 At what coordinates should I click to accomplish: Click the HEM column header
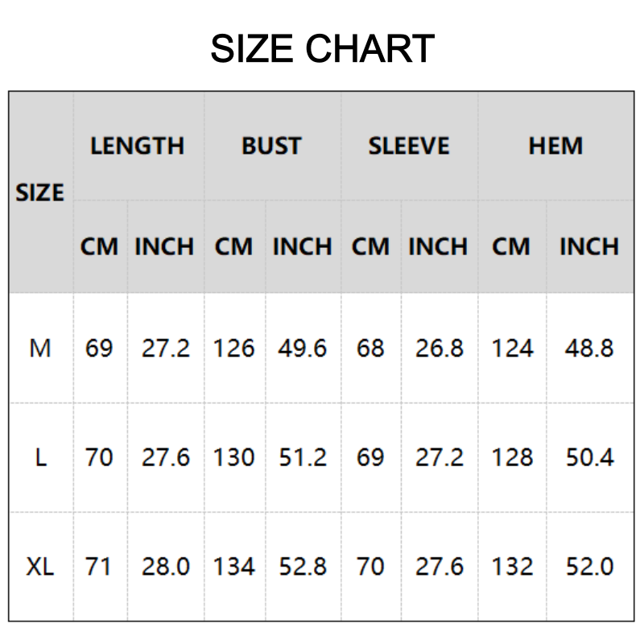(555, 146)
